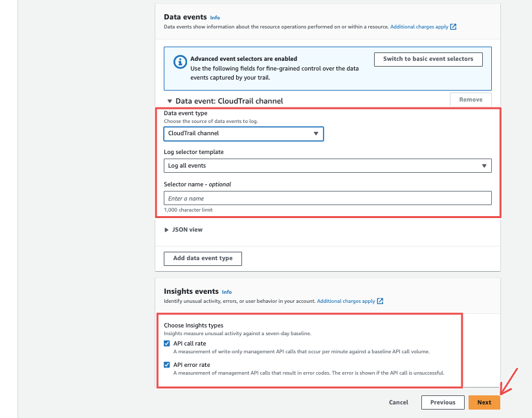Uncheck the API error rate checkbox
Image resolution: width=532 pixels, height=418 pixels.
[x=168, y=365]
